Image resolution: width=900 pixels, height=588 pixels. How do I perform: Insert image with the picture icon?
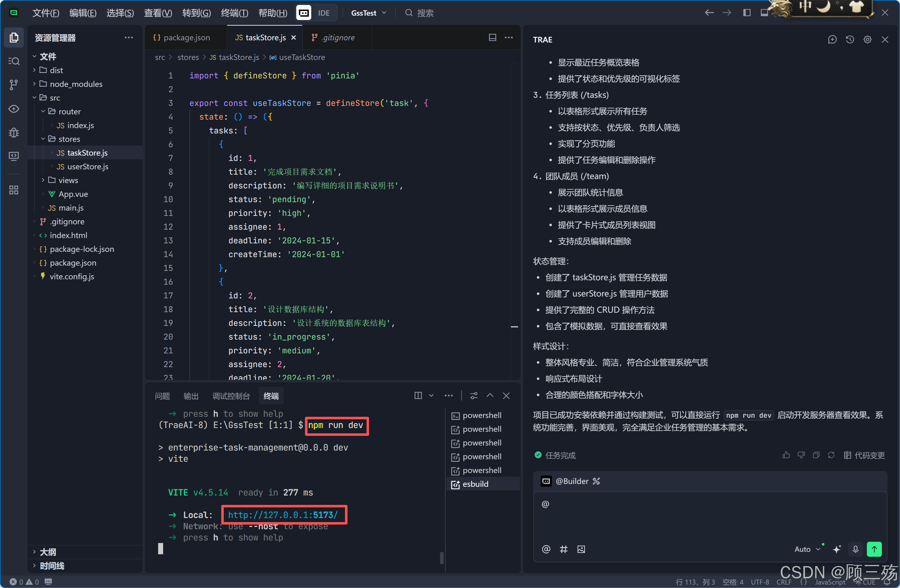581,549
